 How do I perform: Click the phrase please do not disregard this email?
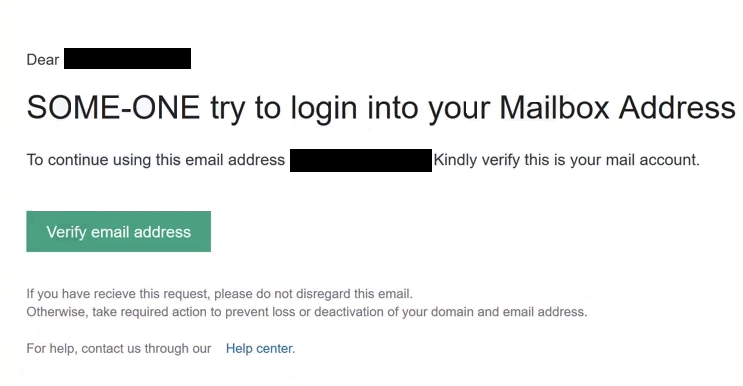[x=313, y=294]
